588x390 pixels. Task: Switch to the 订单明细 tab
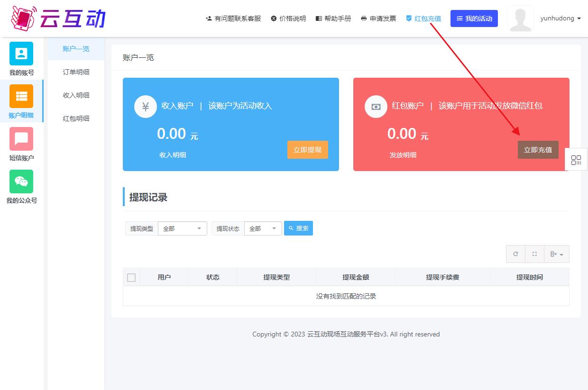point(76,72)
